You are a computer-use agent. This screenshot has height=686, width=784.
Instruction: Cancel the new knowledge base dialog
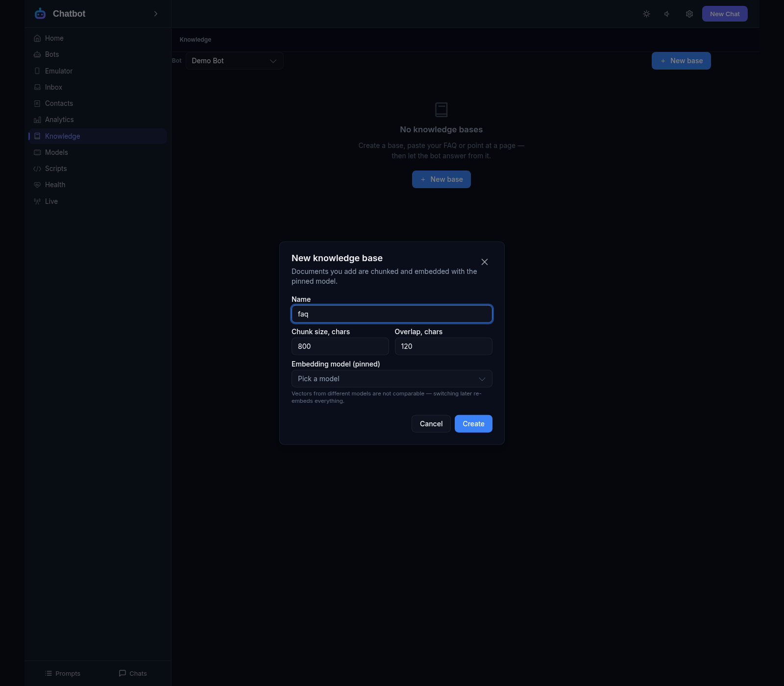point(431,424)
